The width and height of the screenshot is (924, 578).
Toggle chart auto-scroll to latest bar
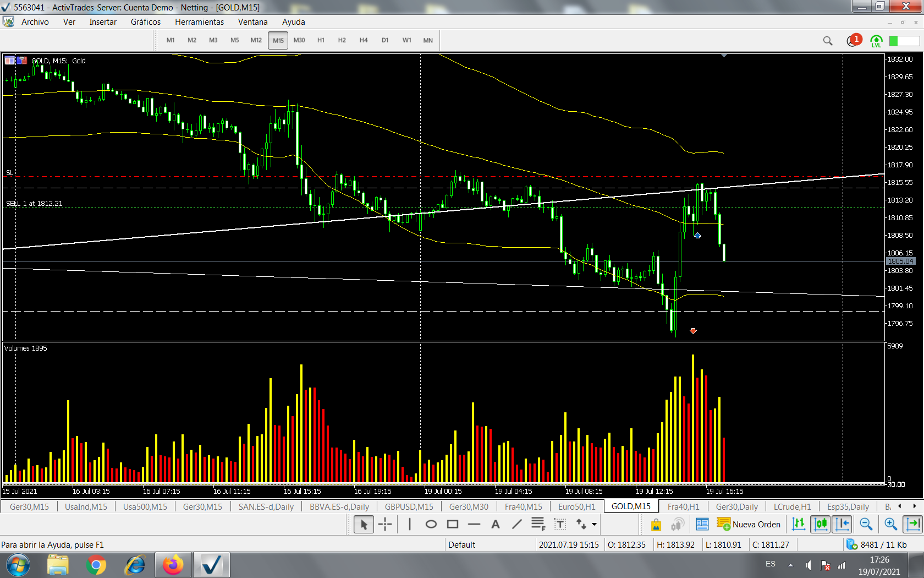pos(913,525)
